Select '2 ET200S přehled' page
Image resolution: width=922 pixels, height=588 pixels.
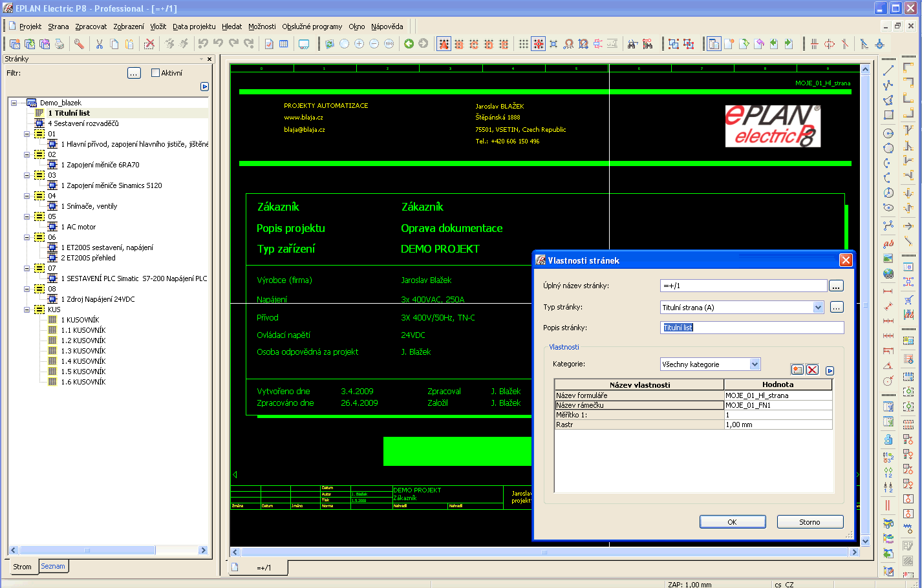click(x=89, y=258)
